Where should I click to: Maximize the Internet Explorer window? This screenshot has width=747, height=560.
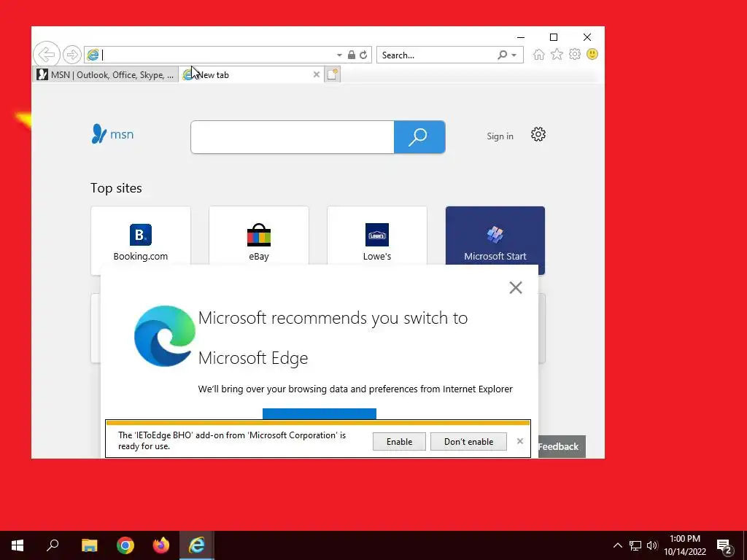554,37
